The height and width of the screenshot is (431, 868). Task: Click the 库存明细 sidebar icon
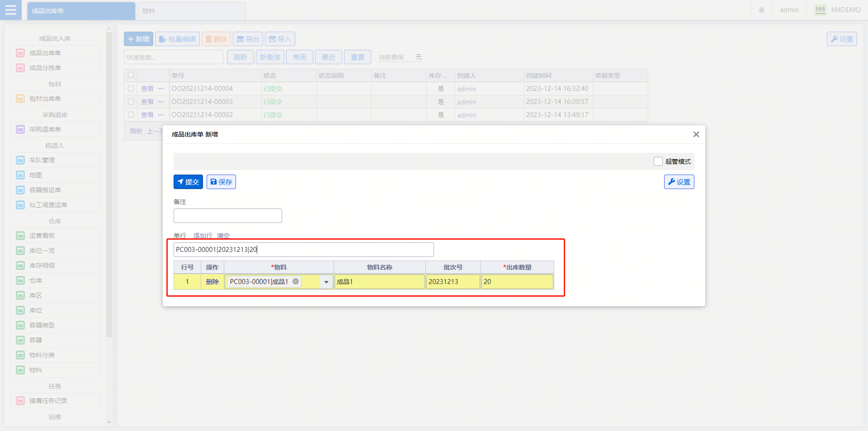tap(20, 265)
